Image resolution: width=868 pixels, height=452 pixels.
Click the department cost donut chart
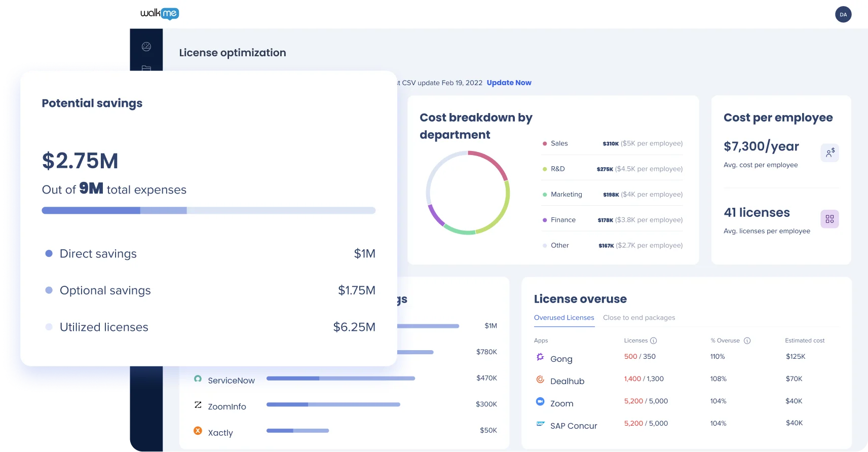click(468, 193)
